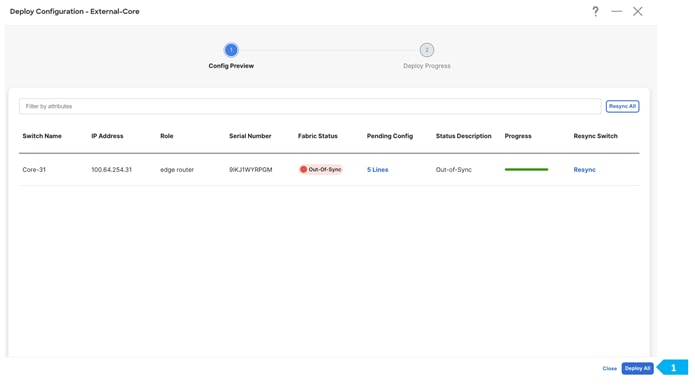Click the Out-of-Sync status description text
This screenshot has height=390, width=695.
click(x=453, y=170)
